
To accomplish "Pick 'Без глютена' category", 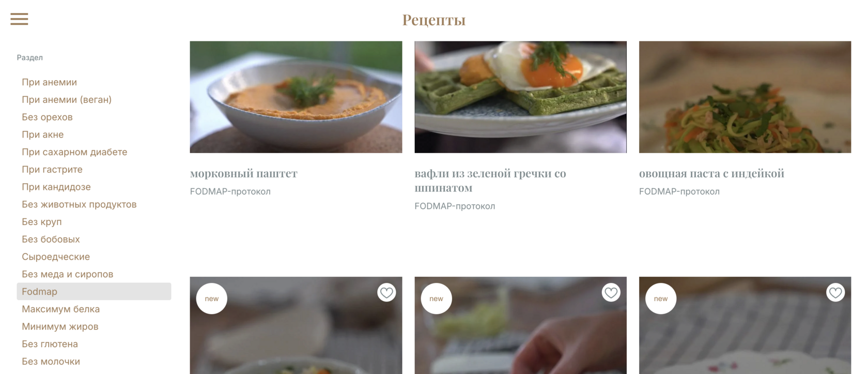I will (x=50, y=344).
